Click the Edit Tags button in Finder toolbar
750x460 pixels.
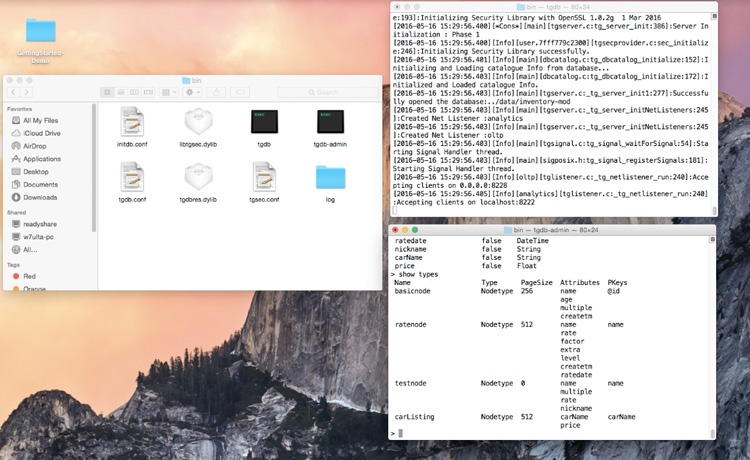coord(239,92)
